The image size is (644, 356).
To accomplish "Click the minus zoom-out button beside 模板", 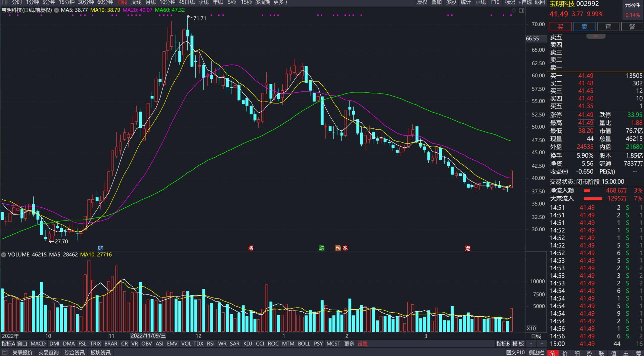I will click(542, 344).
